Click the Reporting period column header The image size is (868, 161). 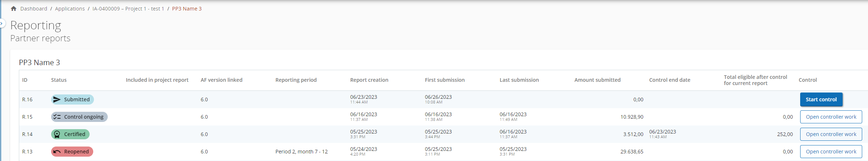point(296,80)
